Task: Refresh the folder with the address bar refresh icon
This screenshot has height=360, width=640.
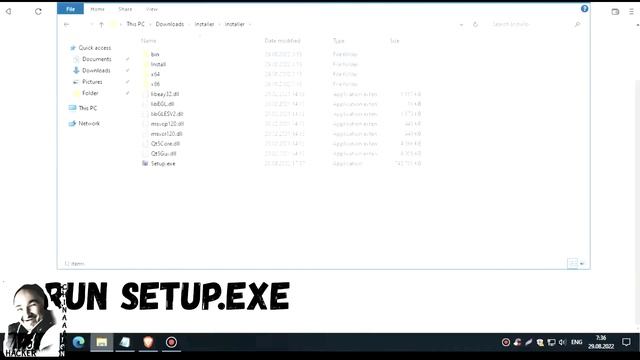Action: click(x=475, y=24)
